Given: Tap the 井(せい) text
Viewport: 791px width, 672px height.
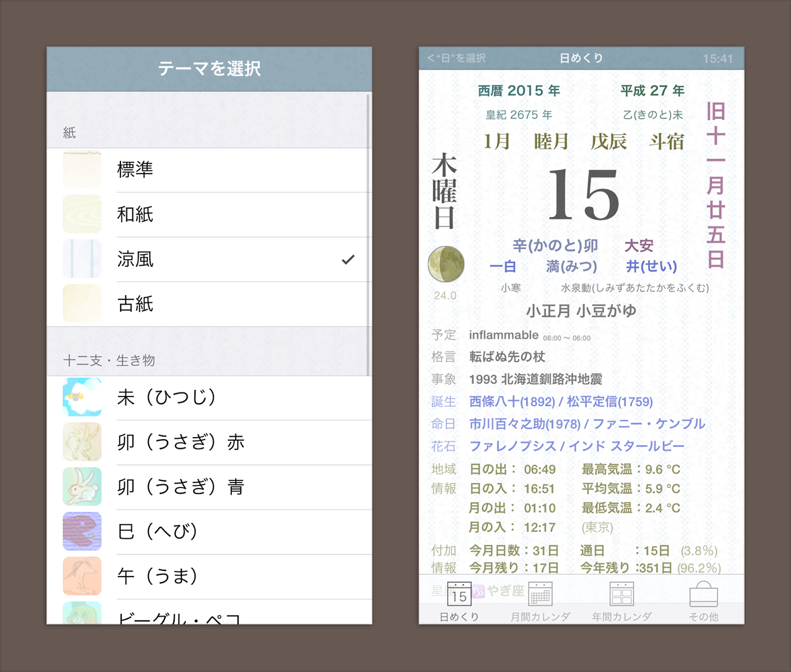Looking at the screenshot, I should click(x=651, y=266).
